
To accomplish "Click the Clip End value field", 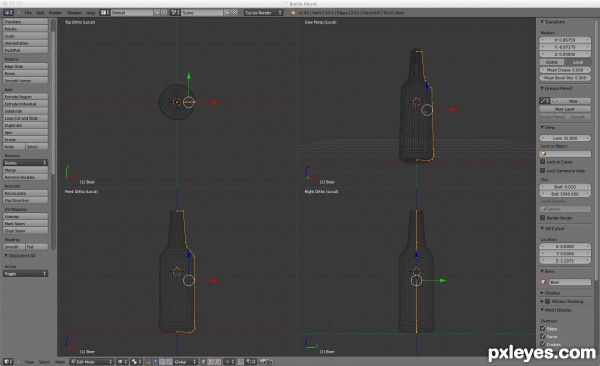I will point(565,194).
